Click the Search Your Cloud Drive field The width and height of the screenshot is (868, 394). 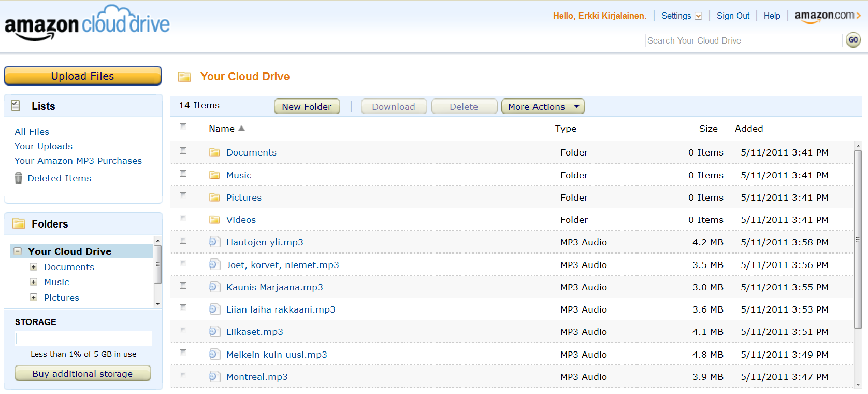pos(744,40)
